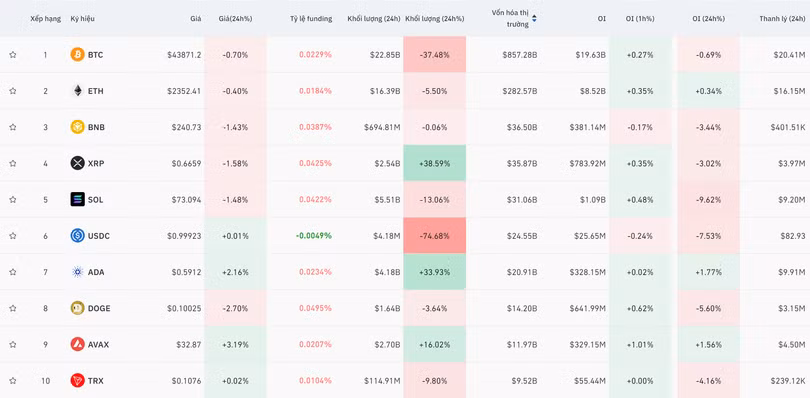Click SOL OI 24h change -9.62%
This screenshot has height=398, width=810.
(x=708, y=199)
